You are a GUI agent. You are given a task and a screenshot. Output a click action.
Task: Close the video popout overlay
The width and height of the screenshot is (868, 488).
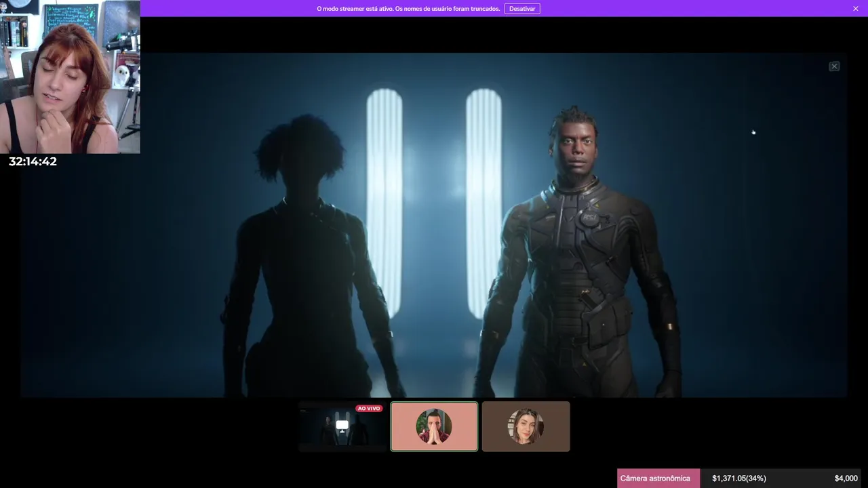point(834,66)
